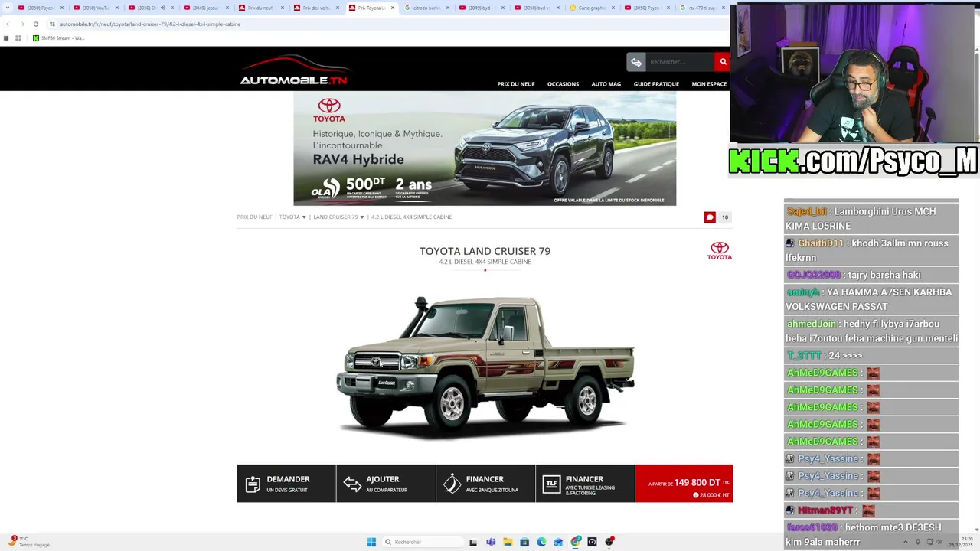
Task: Open File Explorer from the taskbar
Action: pyautogui.click(x=508, y=542)
